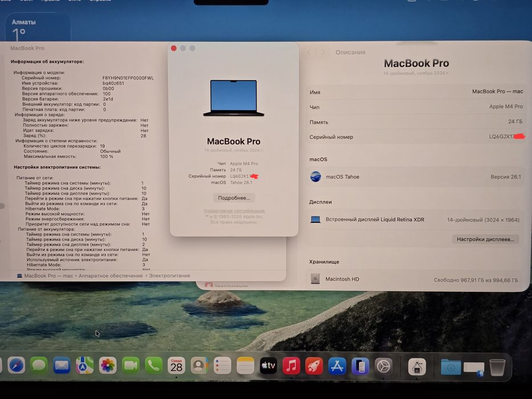The height and width of the screenshot is (399, 532).
Task: Restore the minimized window in Dock
Action: click(x=474, y=369)
